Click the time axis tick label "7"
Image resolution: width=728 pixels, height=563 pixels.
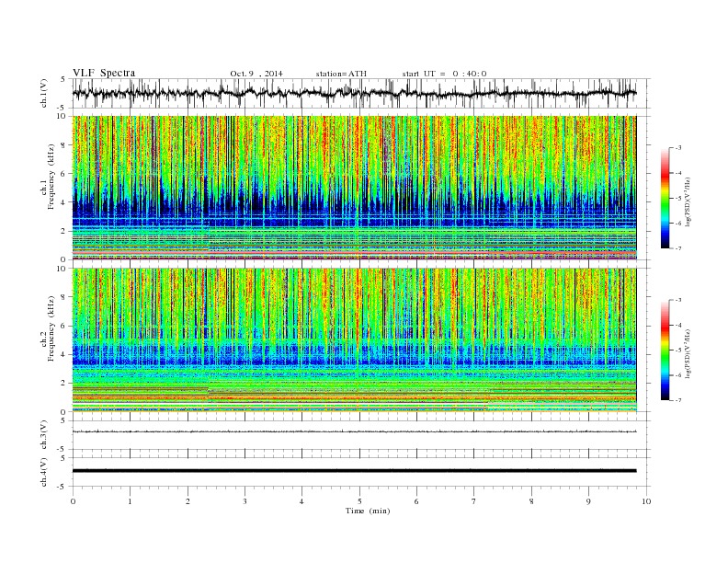click(x=474, y=501)
